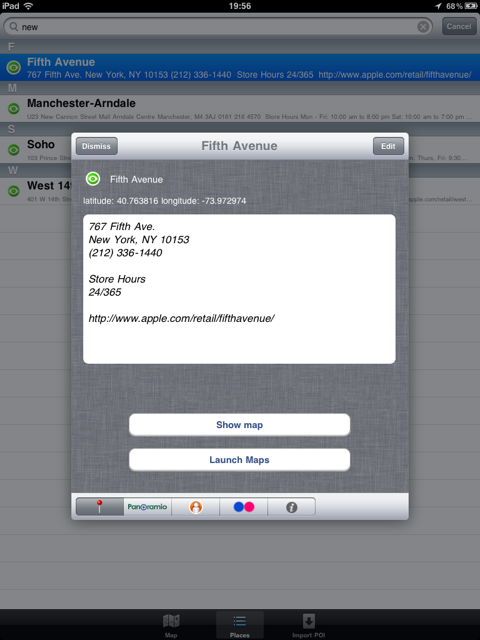This screenshot has height=640, width=480.
Task: Tap the Show map button
Action: click(x=240, y=425)
